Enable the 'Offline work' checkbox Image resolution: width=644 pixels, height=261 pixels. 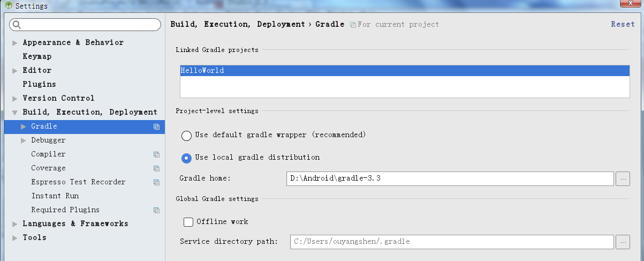[188, 222]
